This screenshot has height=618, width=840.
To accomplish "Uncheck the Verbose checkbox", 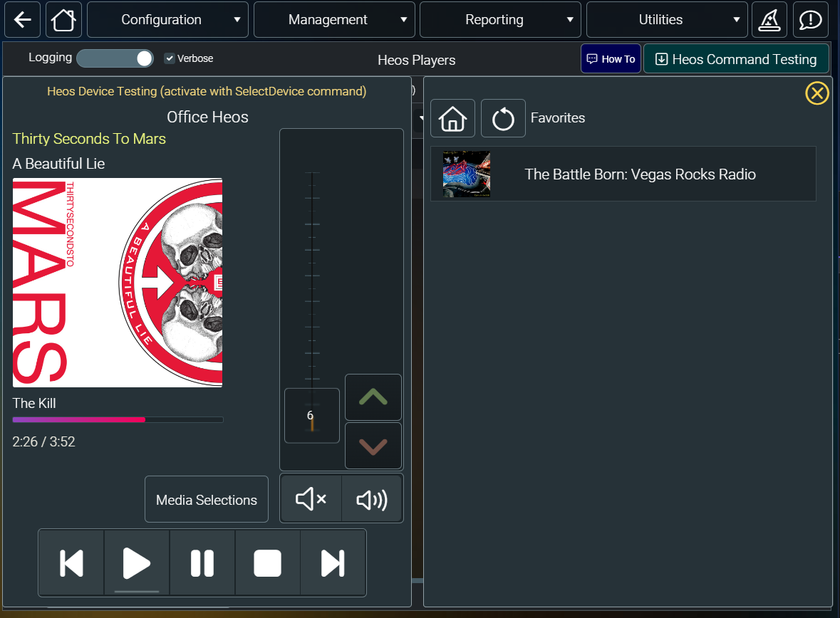I will point(170,58).
